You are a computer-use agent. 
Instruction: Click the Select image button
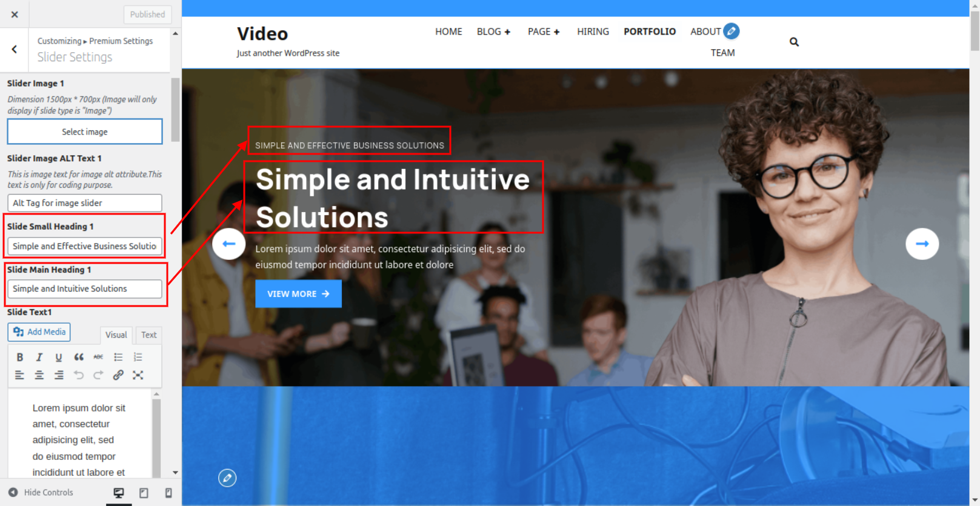(x=85, y=131)
